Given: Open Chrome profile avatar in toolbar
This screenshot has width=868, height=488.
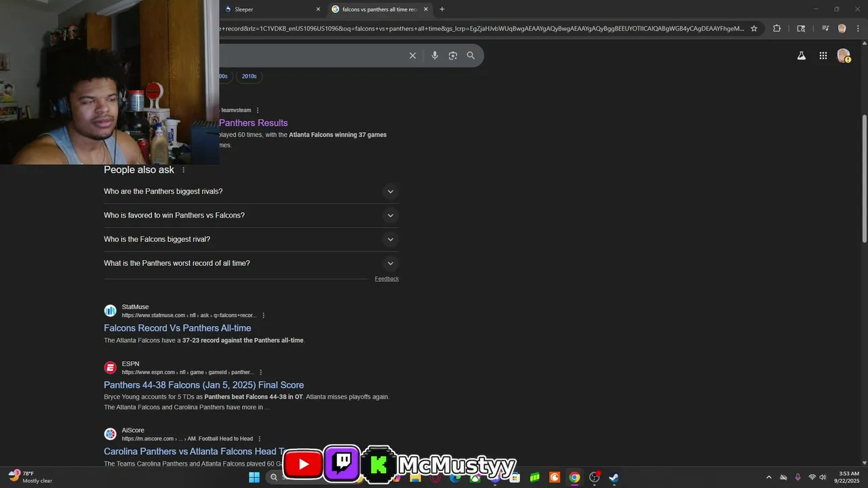Looking at the screenshot, I should [x=842, y=28].
